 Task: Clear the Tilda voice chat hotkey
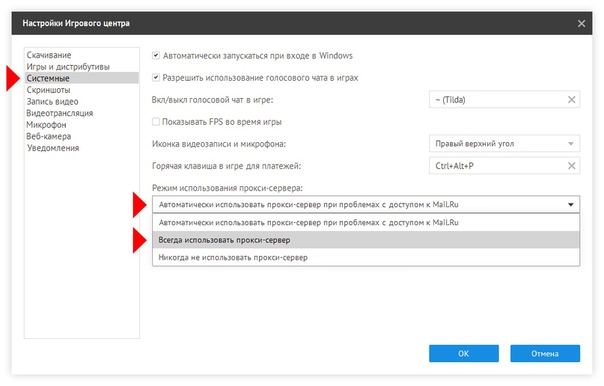(571, 100)
